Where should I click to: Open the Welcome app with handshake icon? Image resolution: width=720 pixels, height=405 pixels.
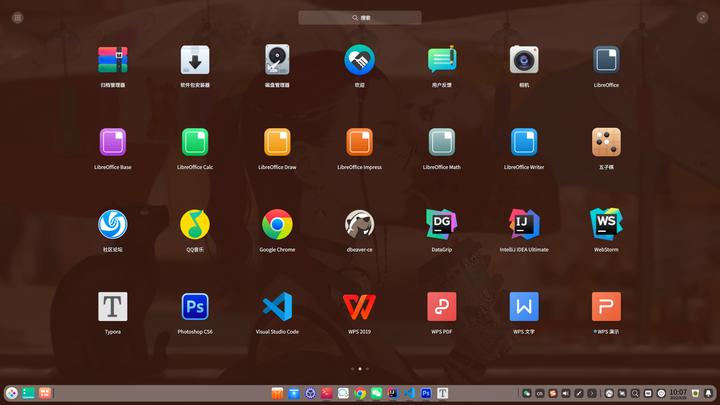(x=359, y=60)
